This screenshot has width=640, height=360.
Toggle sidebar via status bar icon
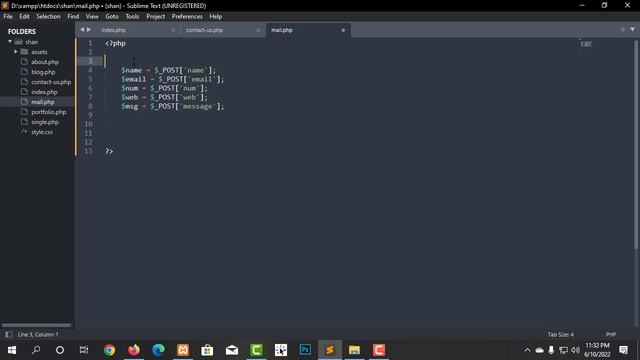[x=9, y=334]
